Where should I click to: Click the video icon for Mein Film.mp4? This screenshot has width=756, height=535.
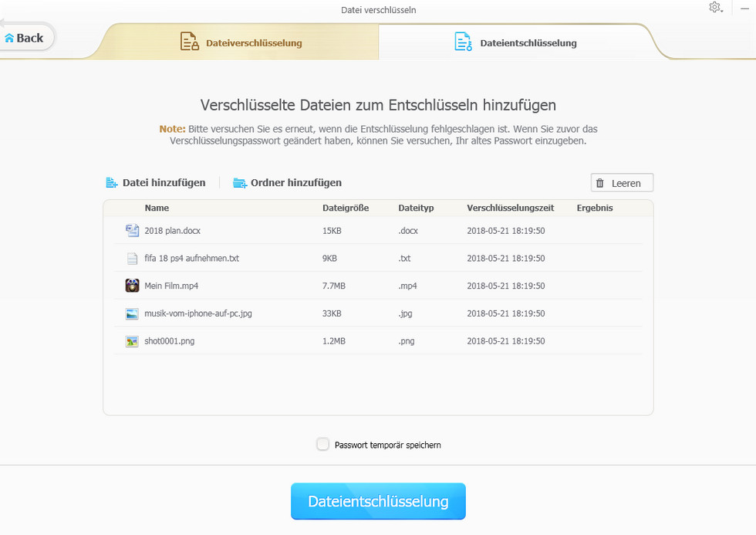click(132, 286)
